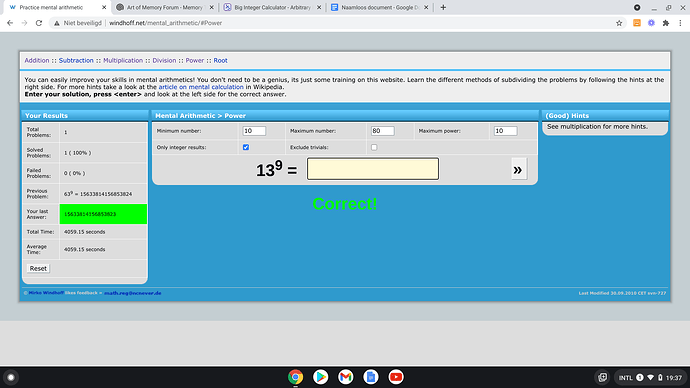
Task: Open the 19:37 clock status area
Action: (674, 377)
